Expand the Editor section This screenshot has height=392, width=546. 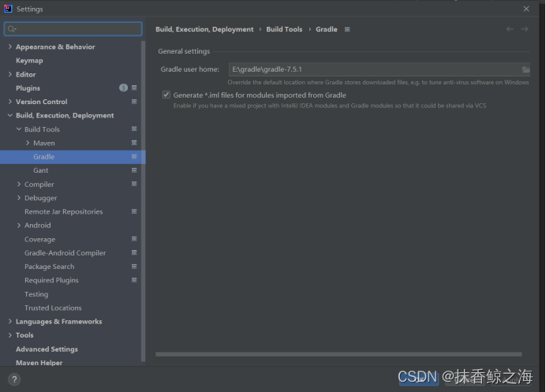click(9, 74)
